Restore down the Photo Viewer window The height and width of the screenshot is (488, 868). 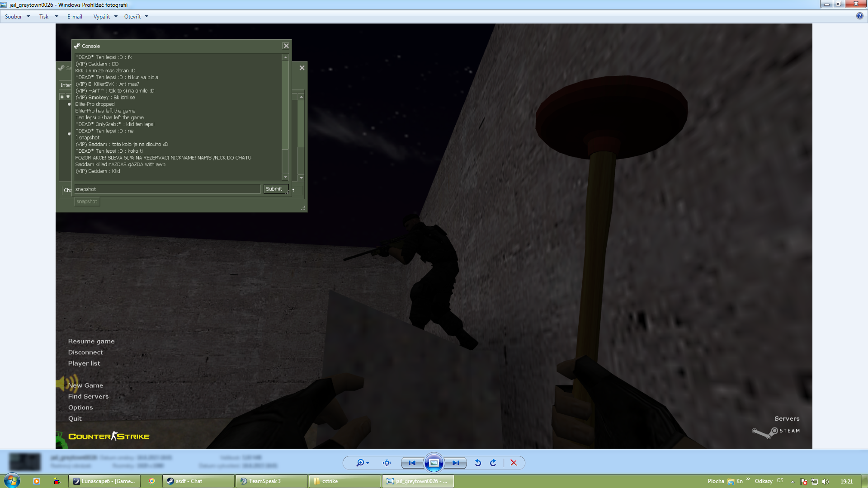click(x=838, y=4)
